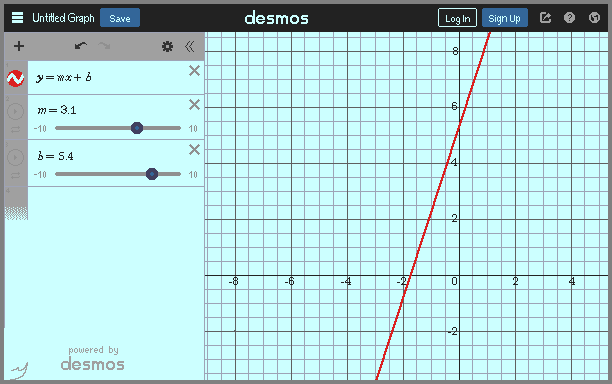This screenshot has width=612, height=384.
Task: Collapse the expression list panel
Action: point(190,46)
